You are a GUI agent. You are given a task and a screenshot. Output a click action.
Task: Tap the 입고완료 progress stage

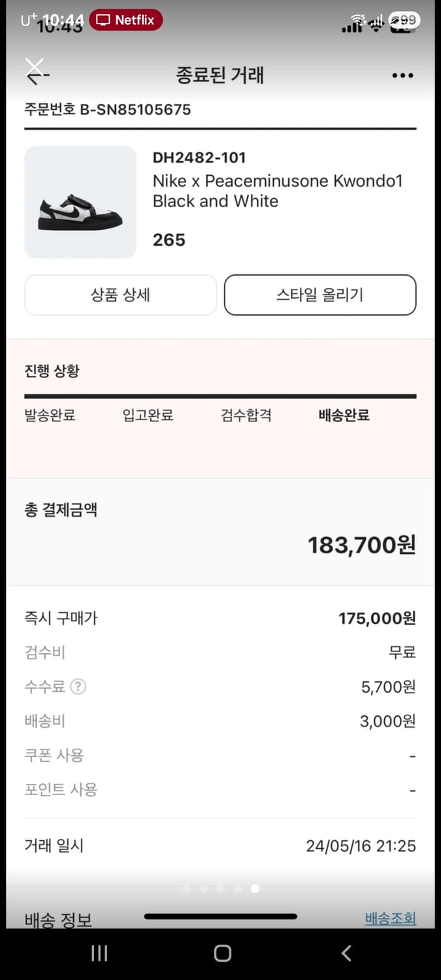click(147, 415)
